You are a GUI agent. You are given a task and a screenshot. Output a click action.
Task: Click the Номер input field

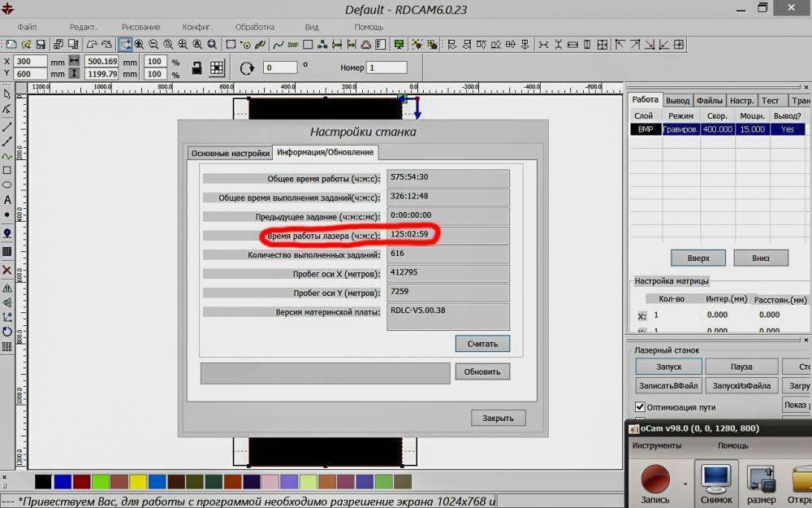(387, 68)
